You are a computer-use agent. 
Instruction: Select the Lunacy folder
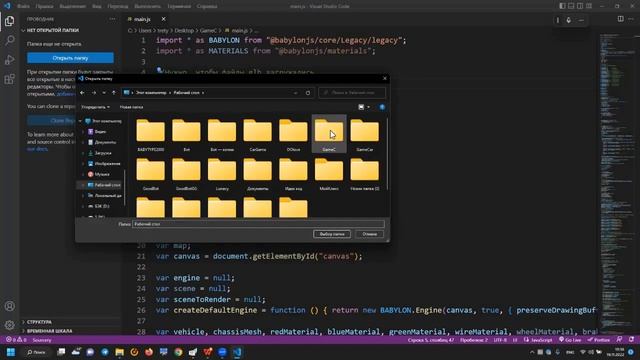pos(222,174)
